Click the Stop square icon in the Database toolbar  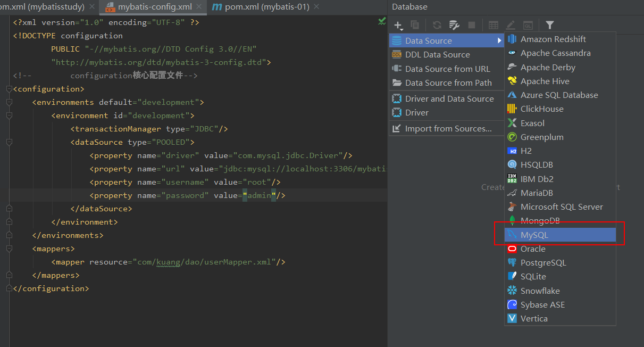(472, 25)
